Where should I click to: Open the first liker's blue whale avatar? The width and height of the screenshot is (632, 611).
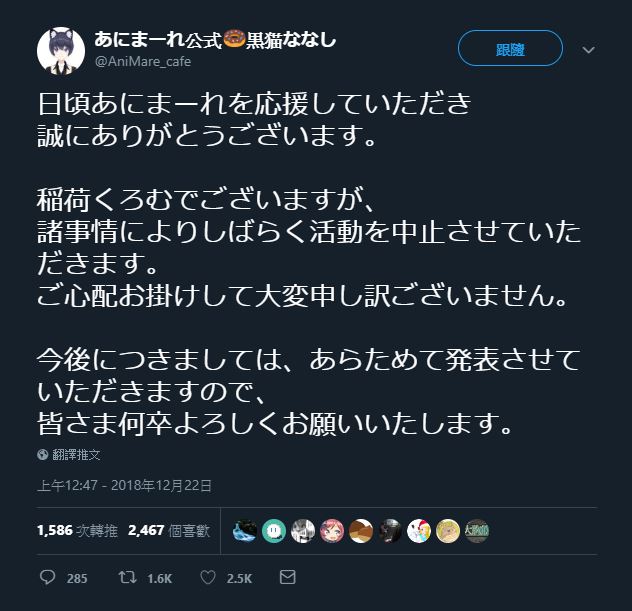[245, 531]
